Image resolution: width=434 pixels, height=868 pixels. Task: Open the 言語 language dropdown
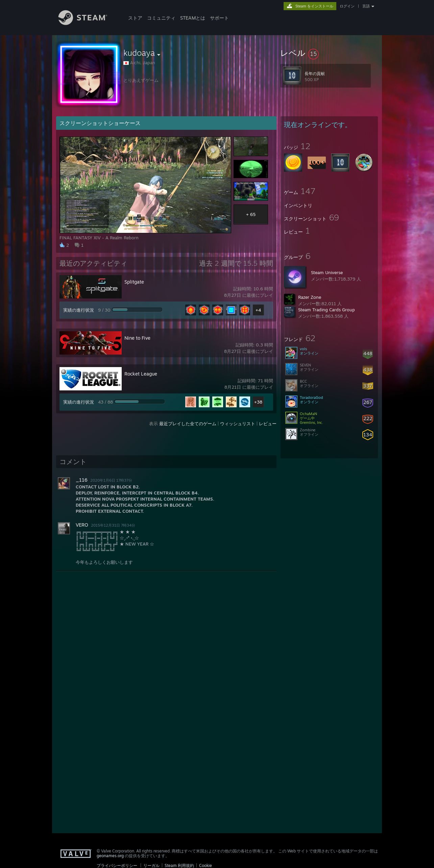tap(368, 6)
